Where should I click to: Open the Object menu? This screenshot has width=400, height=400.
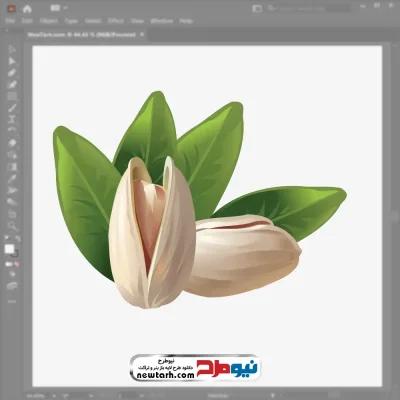coord(49,21)
